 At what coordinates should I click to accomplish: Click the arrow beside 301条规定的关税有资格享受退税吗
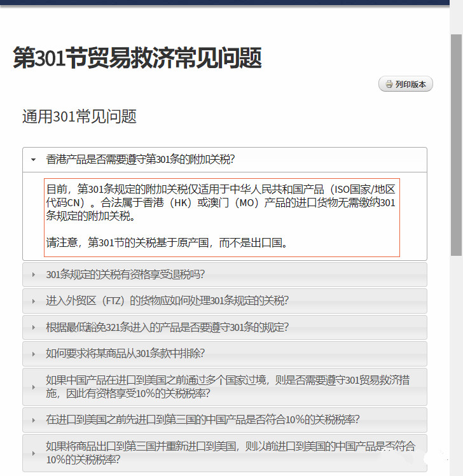pyautogui.click(x=33, y=275)
